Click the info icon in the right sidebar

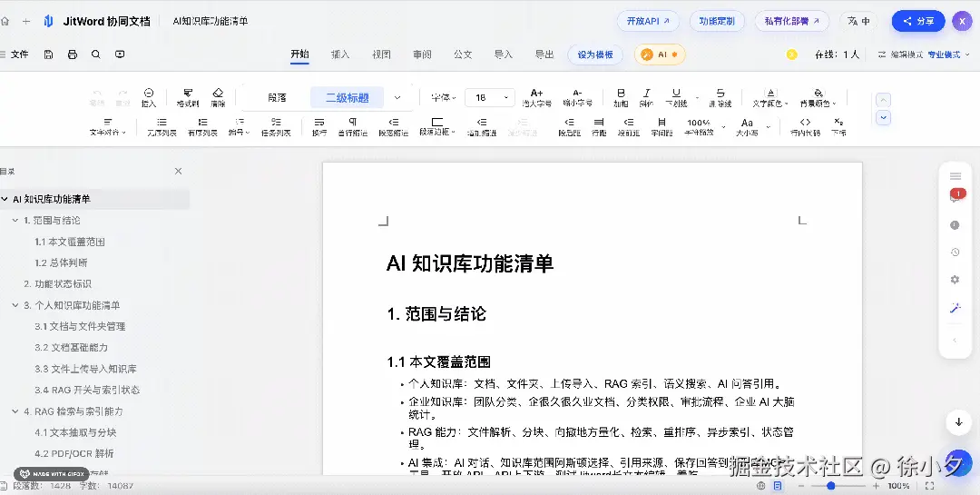tap(955, 225)
